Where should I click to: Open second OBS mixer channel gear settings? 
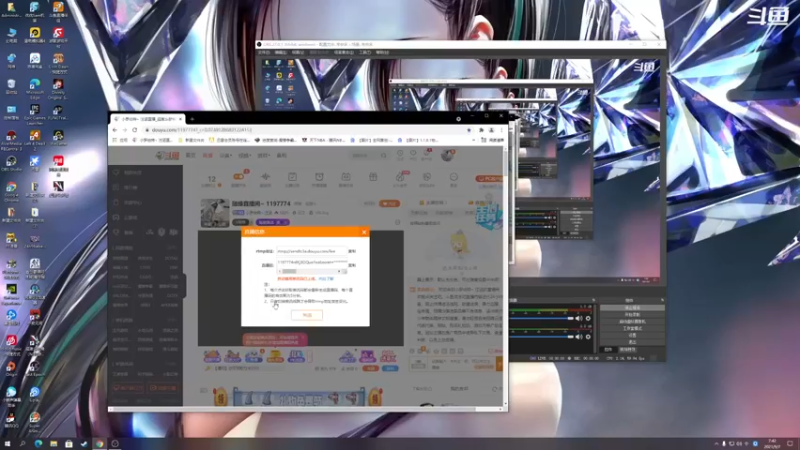coord(588,337)
